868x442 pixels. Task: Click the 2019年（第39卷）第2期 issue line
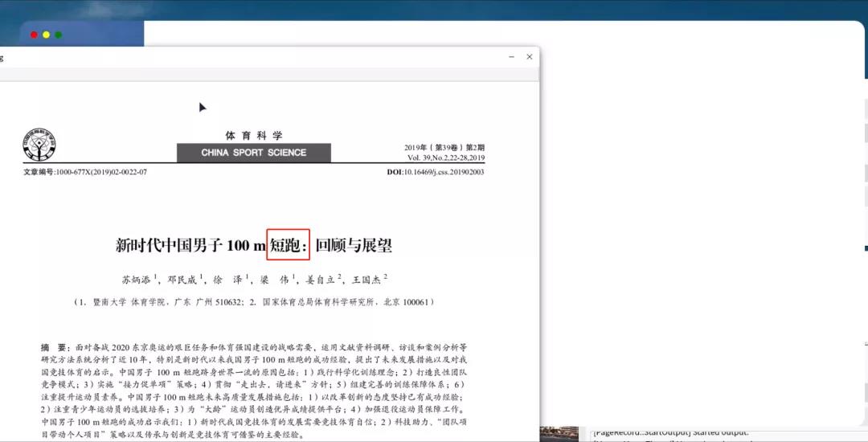point(444,148)
